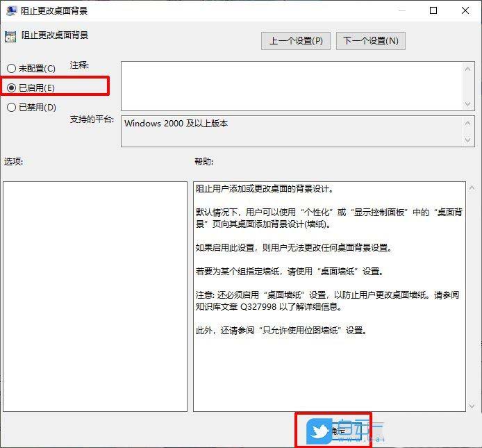Image resolution: width=482 pixels, height=448 pixels.
Task: Select the 未配置(C) radio option
Action: 11,68
